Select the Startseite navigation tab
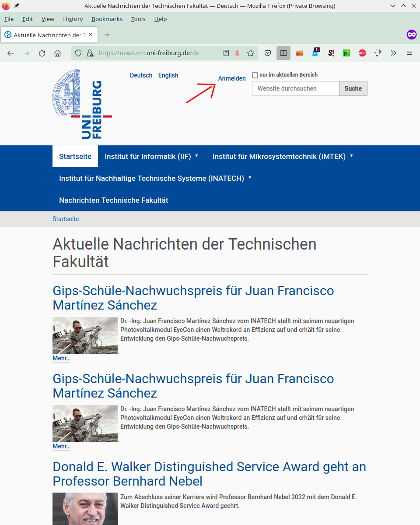This screenshot has height=525, width=420. pos(75,156)
